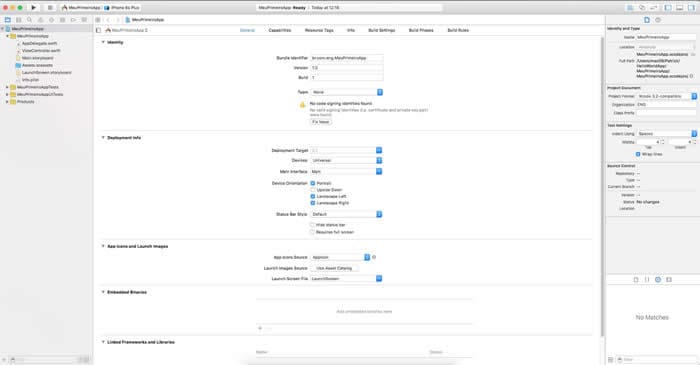Click the Bundle Identifier field
This screenshot has height=365, width=700.
point(346,58)
